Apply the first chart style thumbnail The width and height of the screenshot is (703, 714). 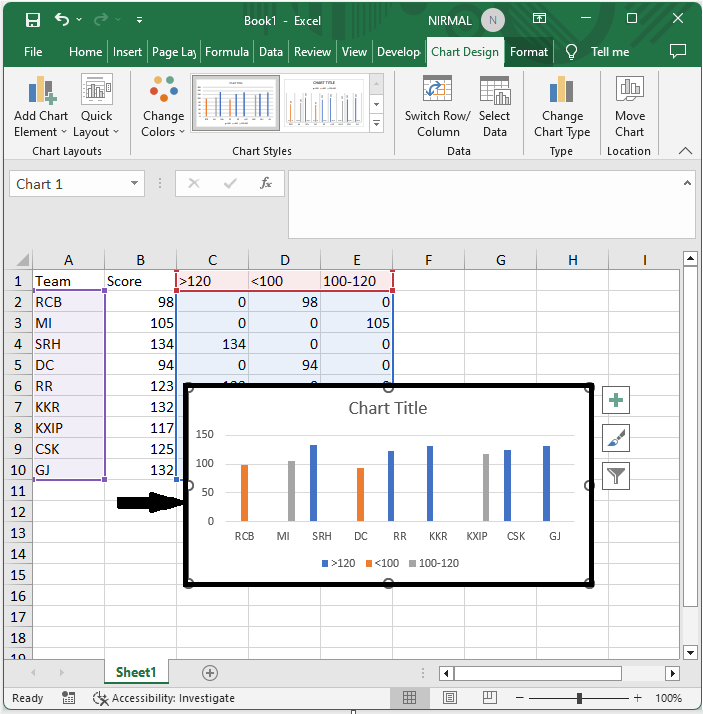tap(235, 103)
